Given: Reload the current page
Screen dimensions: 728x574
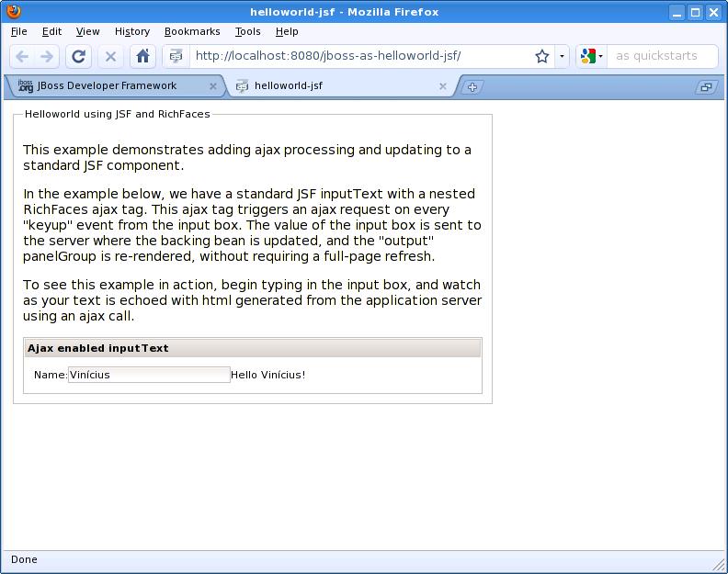Looking at the screenshot, I should (x=78, y=57).
